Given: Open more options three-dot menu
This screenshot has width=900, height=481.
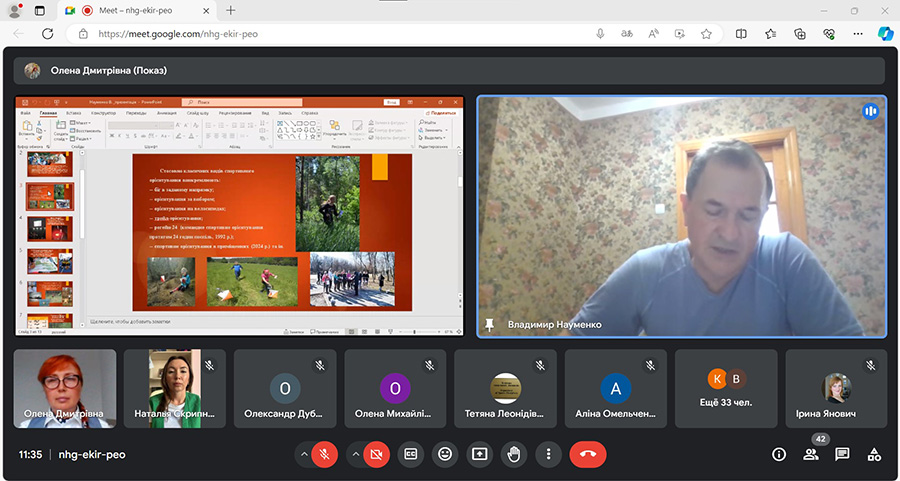Looking at the screenshot, I should [548, 454].
